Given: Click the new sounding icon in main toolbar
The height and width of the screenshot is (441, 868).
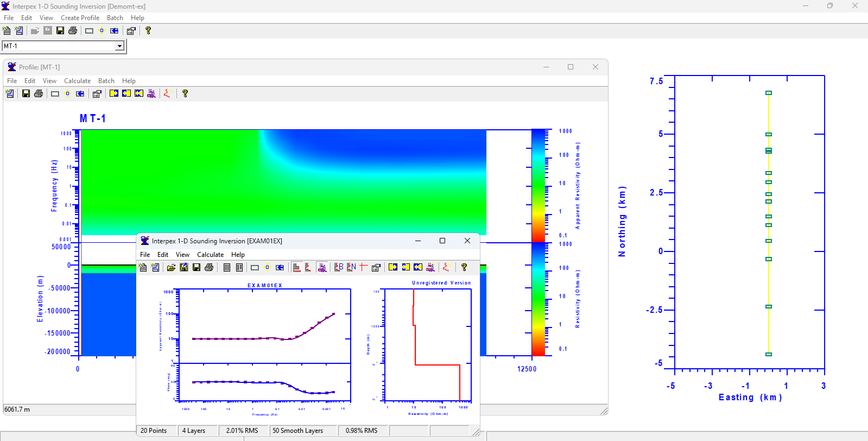Looking at the screenshot, I should [x=7, y=31].
